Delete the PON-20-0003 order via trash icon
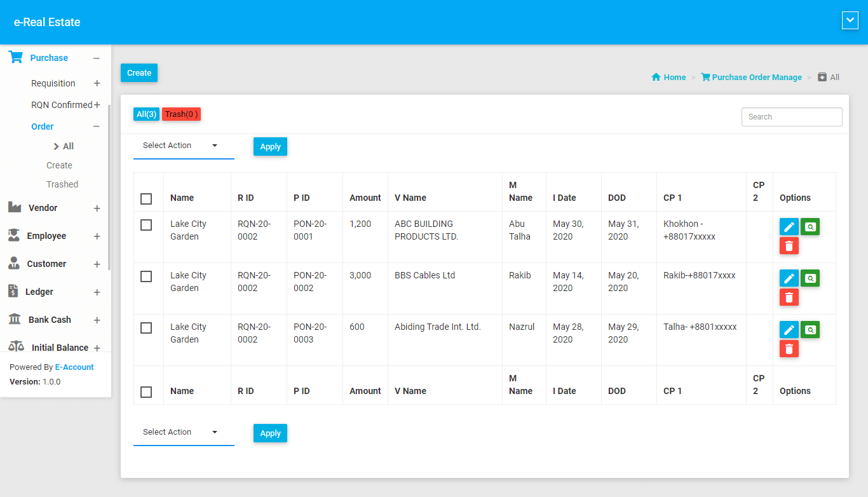This screenshot has width=868, height=497. [x=789, y=349]
